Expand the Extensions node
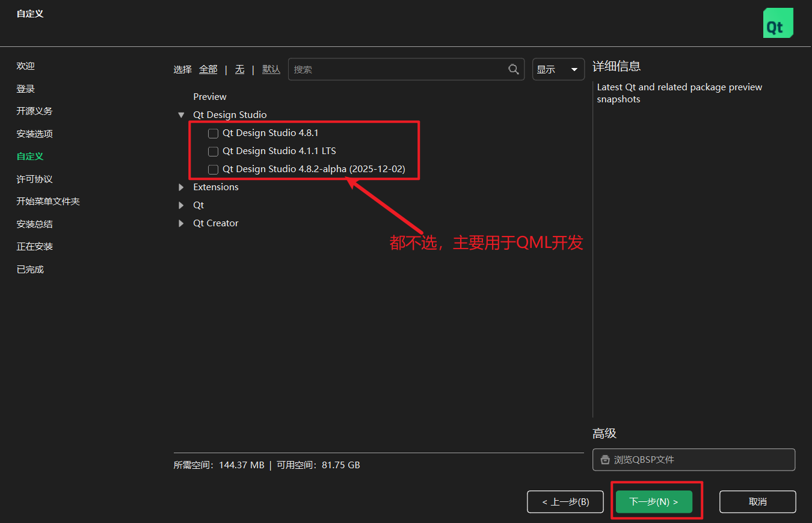Screen dimensions: 812x523 [x=181, y=187]
